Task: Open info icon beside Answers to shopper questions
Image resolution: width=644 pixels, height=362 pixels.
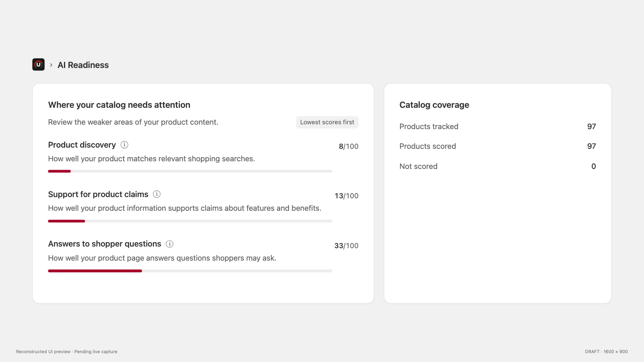Action: (170, 244)
